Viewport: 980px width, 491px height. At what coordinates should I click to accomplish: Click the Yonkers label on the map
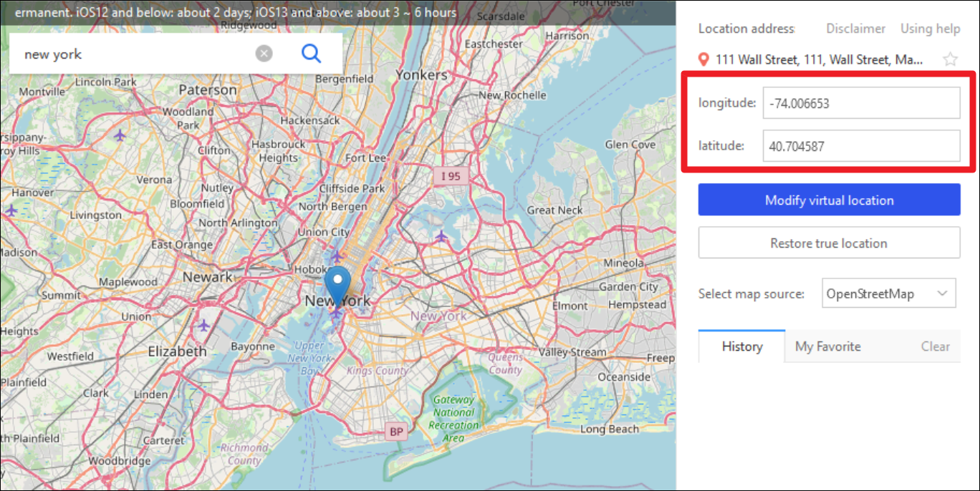(x=421, y=74)
